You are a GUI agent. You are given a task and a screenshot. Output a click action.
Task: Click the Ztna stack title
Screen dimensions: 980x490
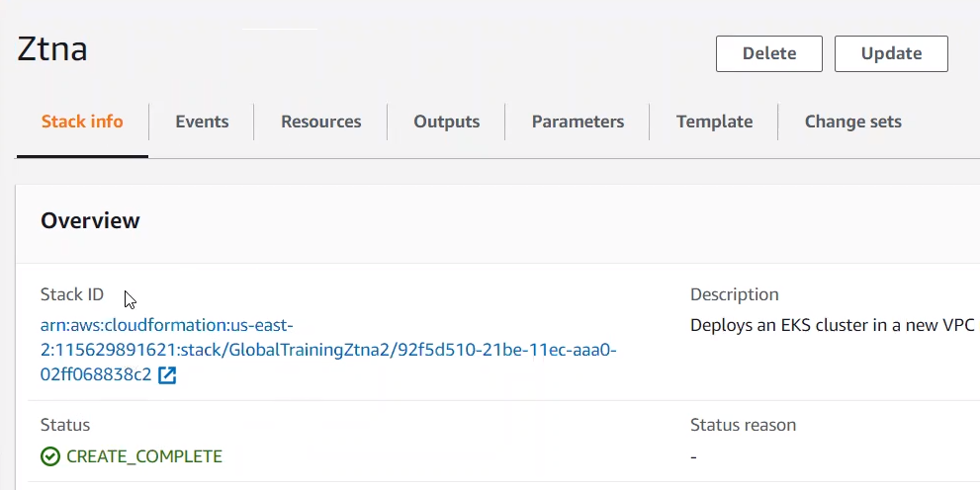pos(52,49)
